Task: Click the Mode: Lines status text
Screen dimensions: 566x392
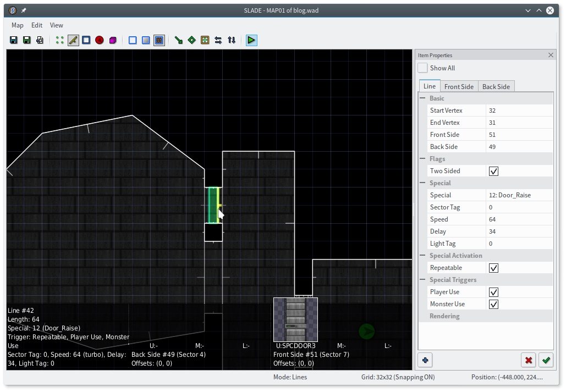Action: point(290,377)
